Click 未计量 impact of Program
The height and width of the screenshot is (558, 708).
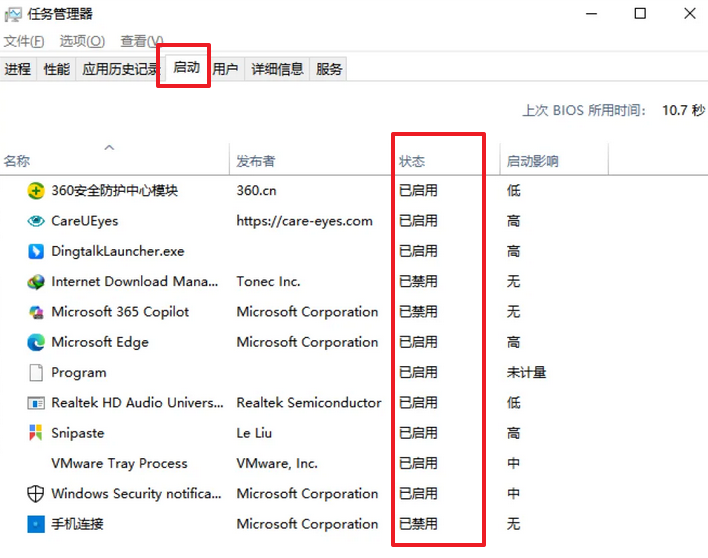coord(526,372)
